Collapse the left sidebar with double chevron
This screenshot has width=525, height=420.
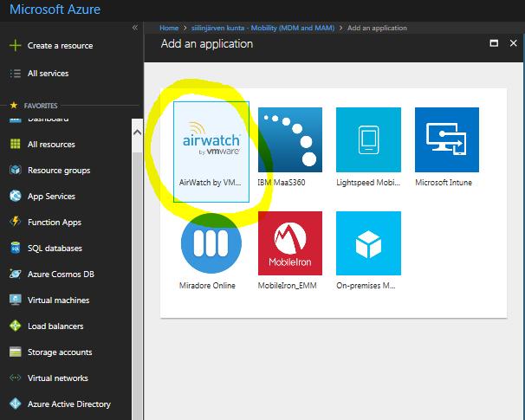pyautogui.click(x=135, y=28)
